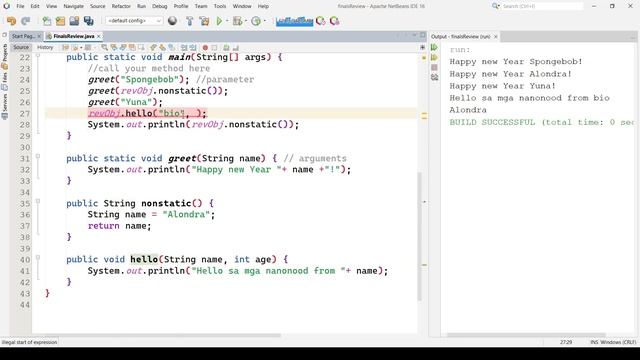The height and width of the screenshot is (360, 640).
Task: Click the Save All toolbar icon
Action: pyautogui.click(x=88, y=21)
